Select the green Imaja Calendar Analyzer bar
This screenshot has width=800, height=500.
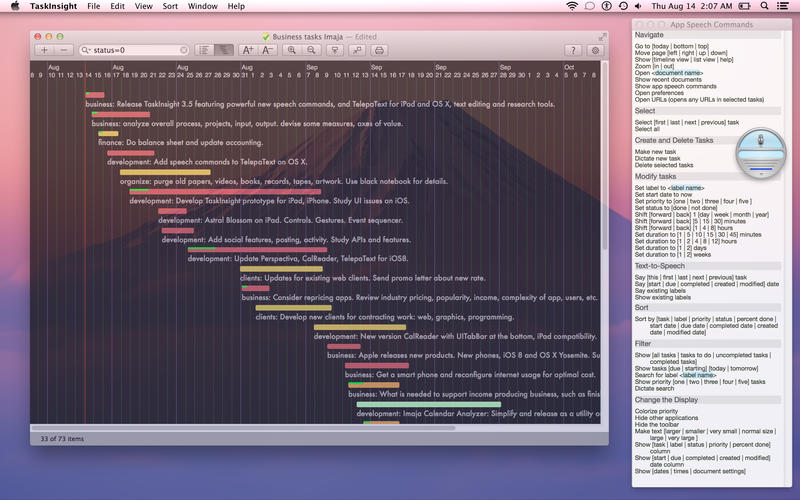[429, 405]
